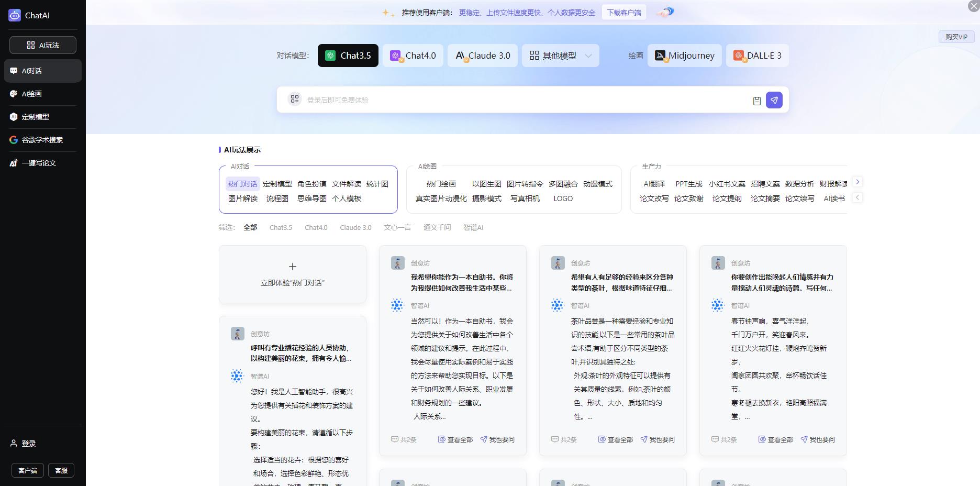Click the chat input field placeholder text
Viewport: 980px width, 486px height.
click(x=338, y=100)
